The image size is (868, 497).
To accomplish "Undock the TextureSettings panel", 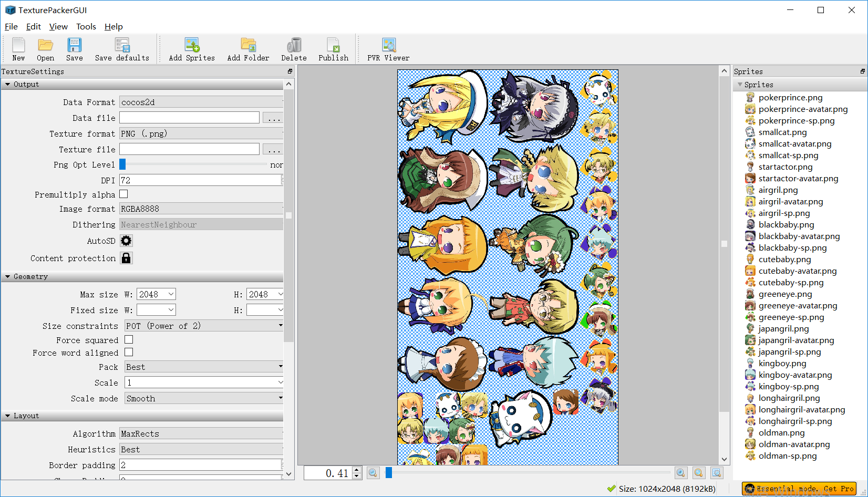I will (x=290, y=71).
